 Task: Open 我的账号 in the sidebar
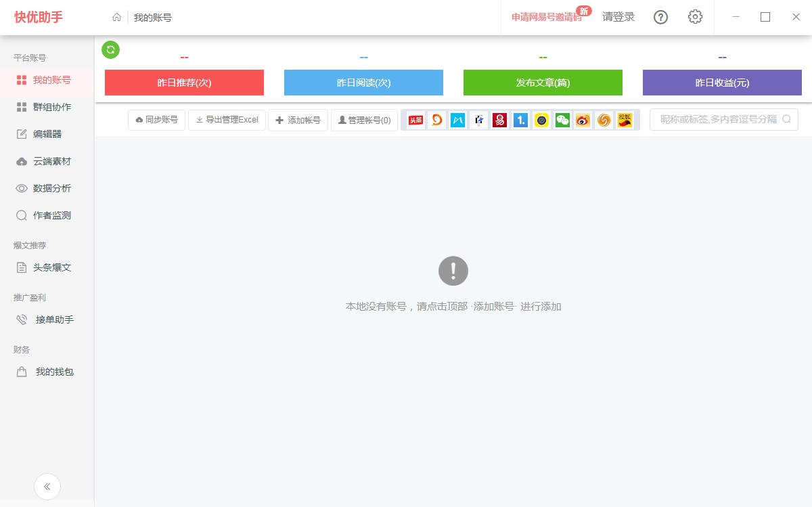pos(47,80)
